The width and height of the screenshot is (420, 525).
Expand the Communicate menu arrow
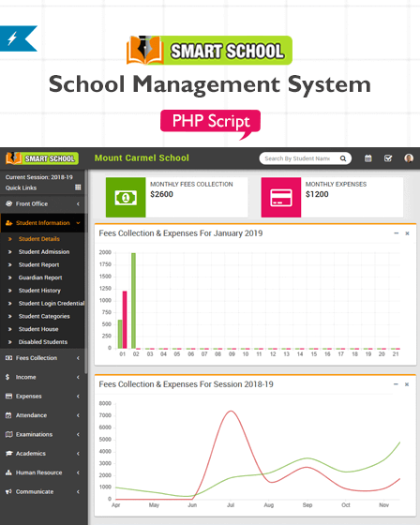click(x=78, y=491)
